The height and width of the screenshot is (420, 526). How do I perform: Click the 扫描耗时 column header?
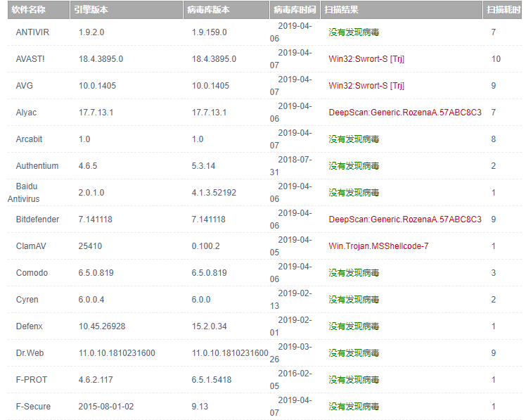coord(502,10)
